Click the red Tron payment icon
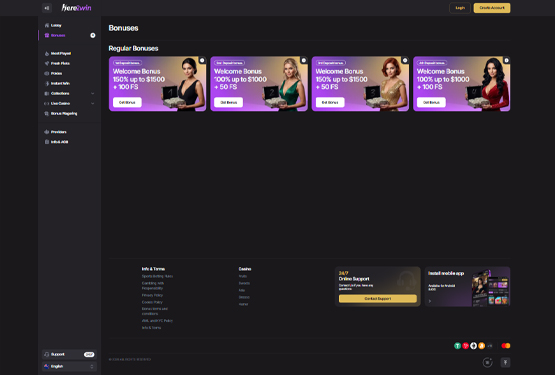The image size is (555, 375). pos(465,346)
